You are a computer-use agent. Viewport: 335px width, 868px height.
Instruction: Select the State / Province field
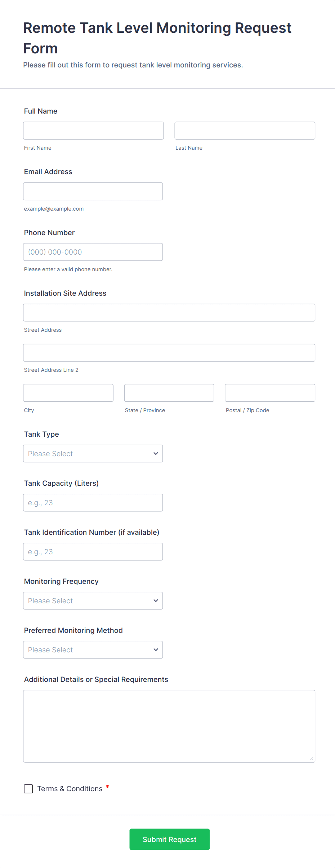(169, 393)
